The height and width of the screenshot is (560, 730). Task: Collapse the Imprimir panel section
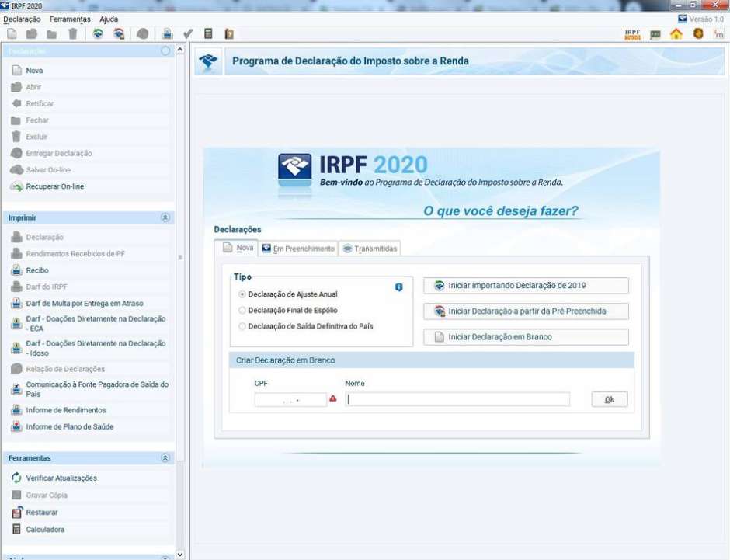point(165,218)
